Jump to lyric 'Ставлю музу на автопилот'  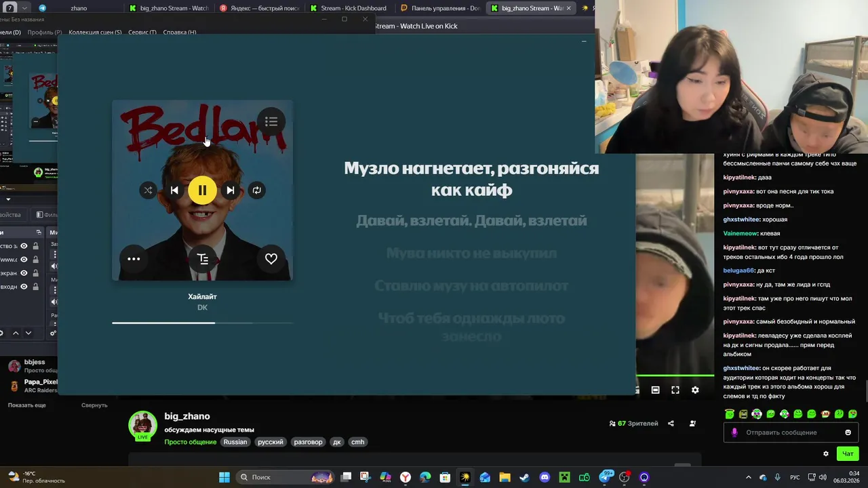click(x=471, y=286)
